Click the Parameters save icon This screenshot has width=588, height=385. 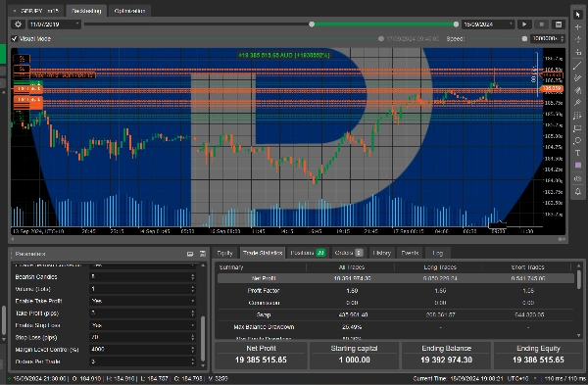pos(203,254)
